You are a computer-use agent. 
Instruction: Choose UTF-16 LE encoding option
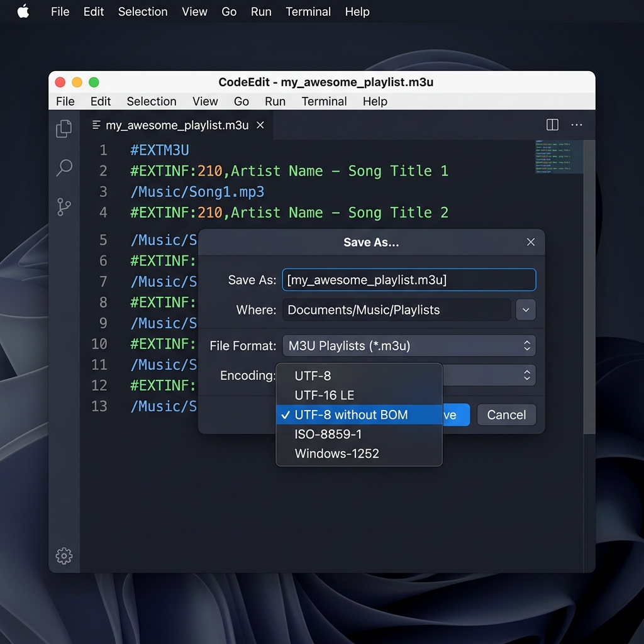tap(359, 395)
